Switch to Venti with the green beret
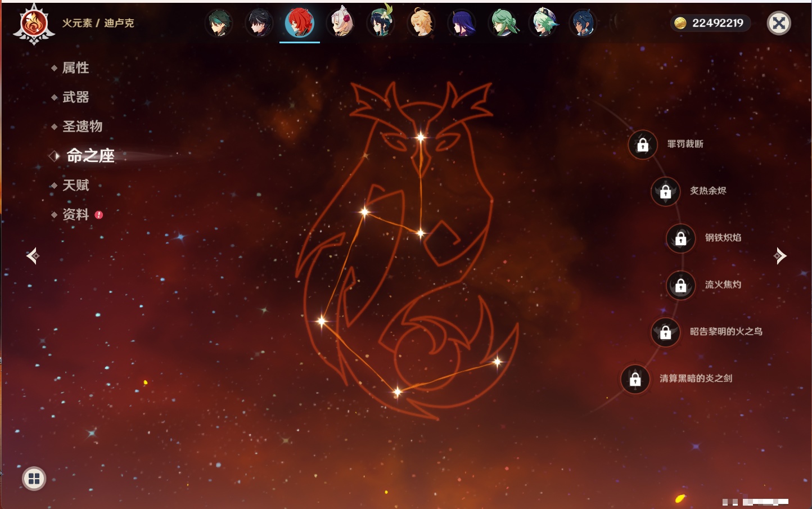The height and width of the screenshot is (509, 812). tap(381, 23)
